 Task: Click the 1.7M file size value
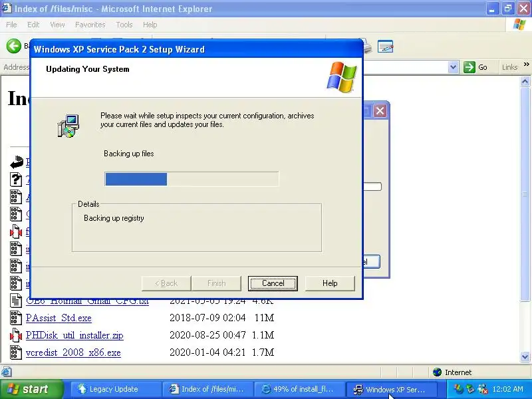263,352
